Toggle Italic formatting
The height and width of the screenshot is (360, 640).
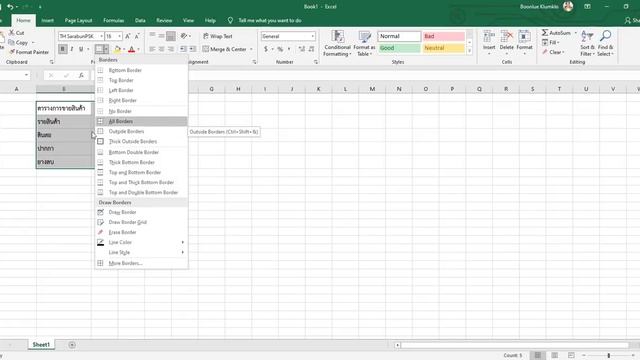tap(72, 49)
